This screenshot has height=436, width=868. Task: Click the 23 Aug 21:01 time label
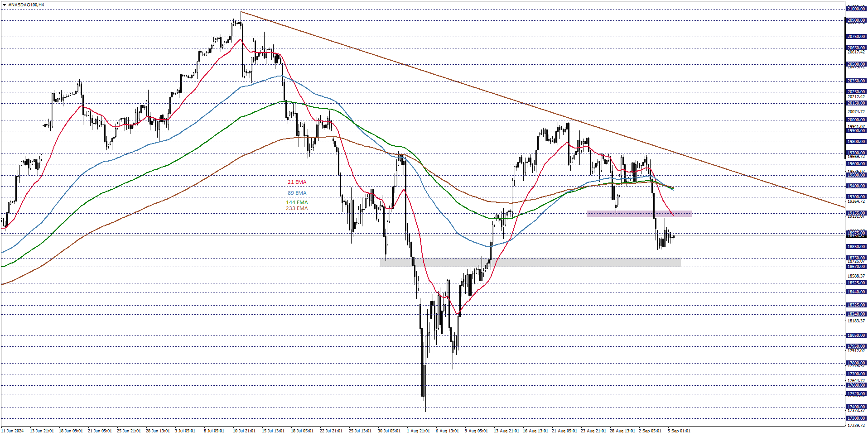tap(593, 431)
